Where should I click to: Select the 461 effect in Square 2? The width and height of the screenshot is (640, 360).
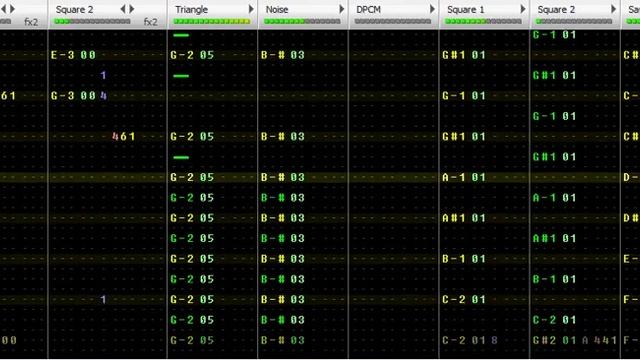click(x=124, y=136)
